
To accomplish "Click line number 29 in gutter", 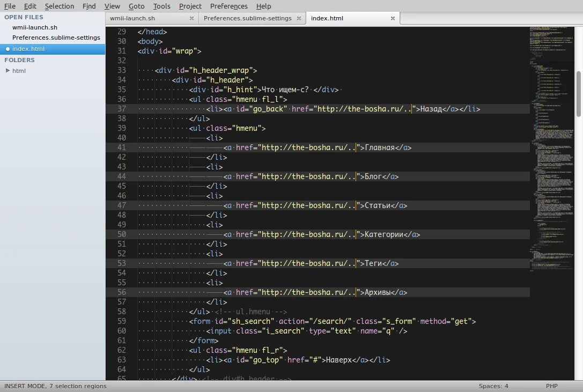I will [122, 32].
